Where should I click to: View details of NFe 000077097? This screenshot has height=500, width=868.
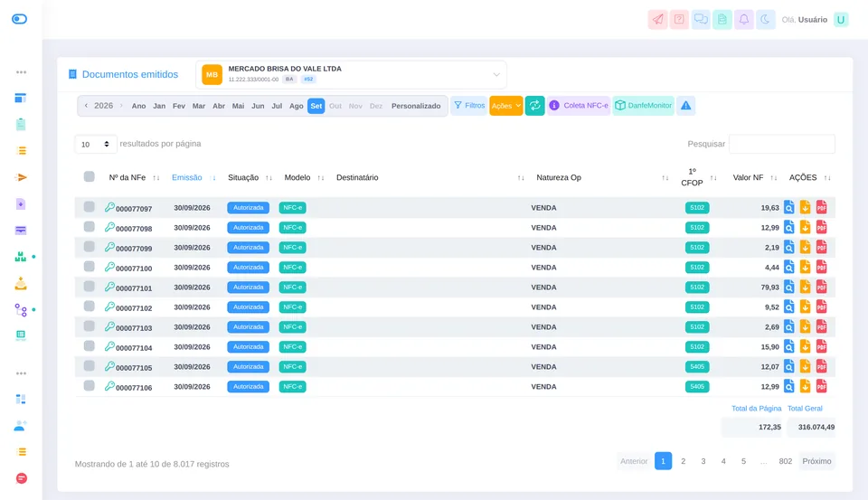click(788, 208)
